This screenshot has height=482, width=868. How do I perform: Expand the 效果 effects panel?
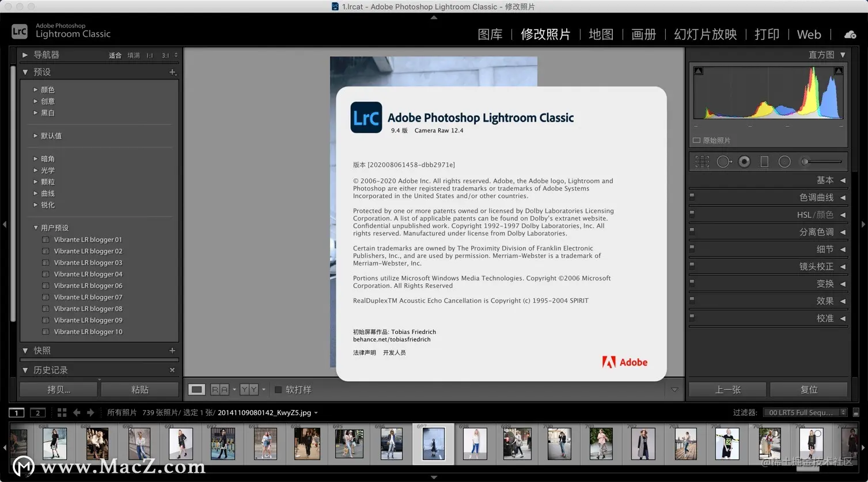click(843, 301)
